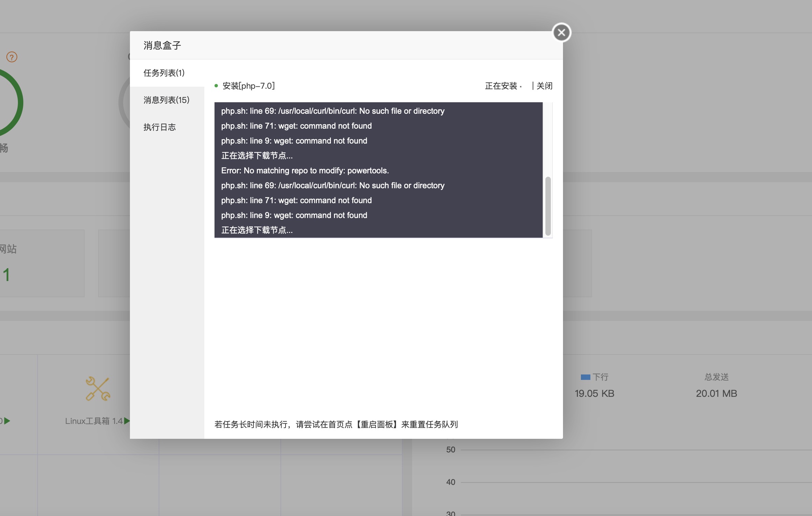This screenshot has width=812, height=516.
Task: Click the 正在安装 status text
Action: click(x=501, y=86)
